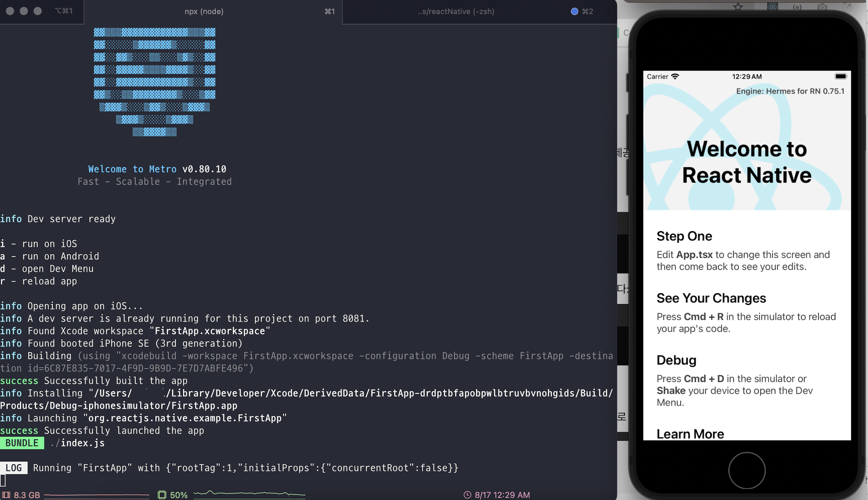Click the Welcome to React Native header

tap(746, 162)
